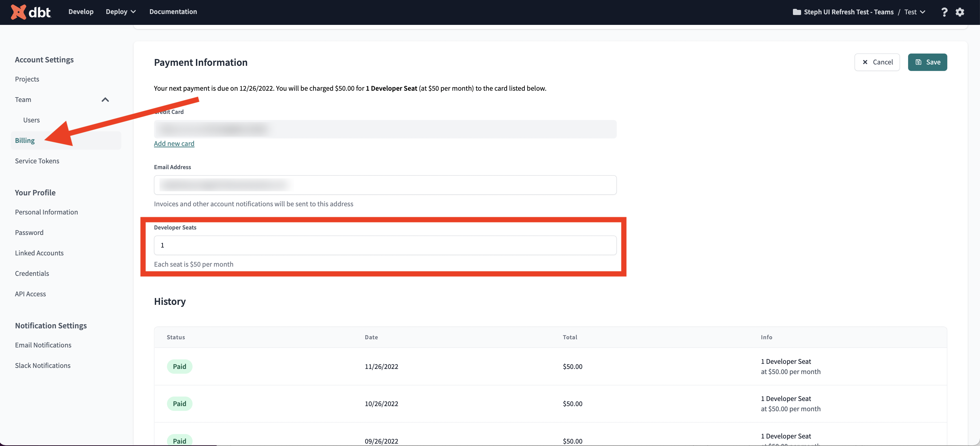
Task: Open the Documentation menu item
Action: pyautogui.click(x=173, y=12)
